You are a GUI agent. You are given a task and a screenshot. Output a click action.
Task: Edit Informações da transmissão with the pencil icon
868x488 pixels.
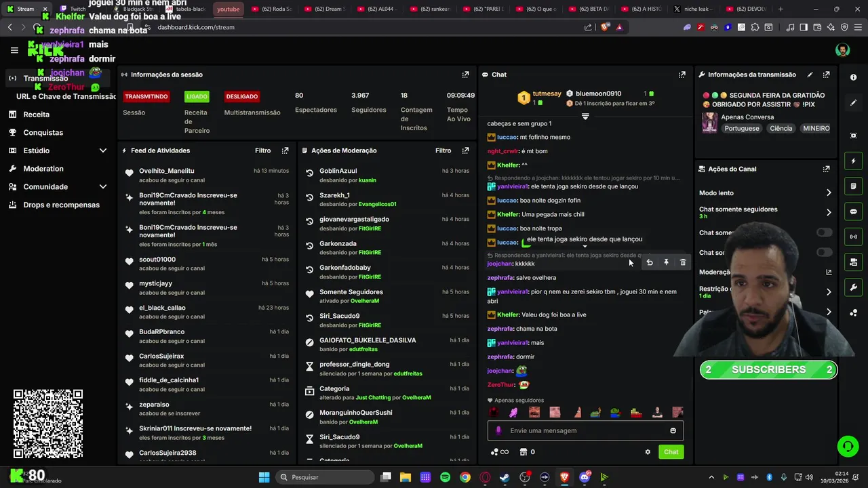(810, 75)
